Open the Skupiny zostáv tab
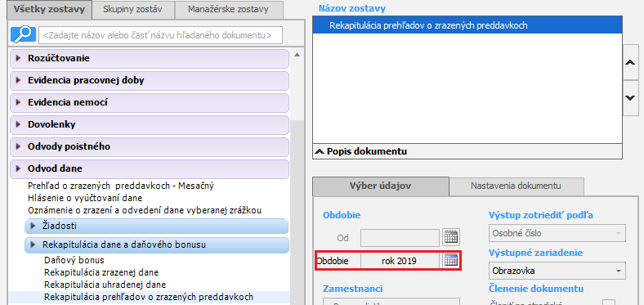The width and height of the screenshot is (644, 305). [x=132, y=9]
